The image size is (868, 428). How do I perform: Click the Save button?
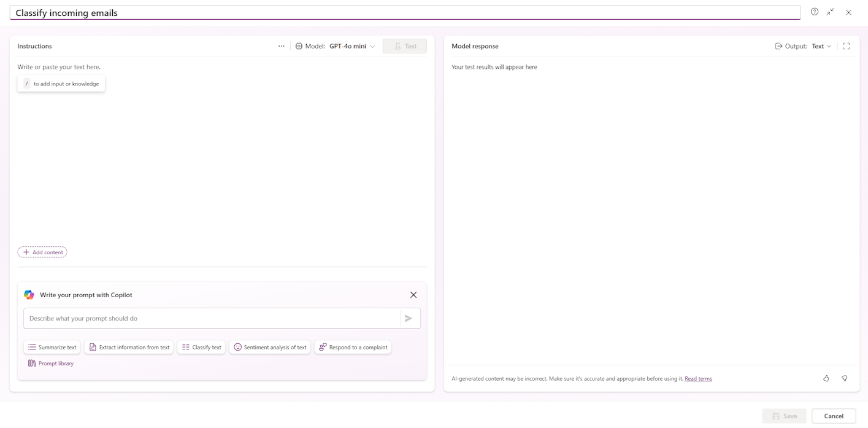click(x=785, y=416)
